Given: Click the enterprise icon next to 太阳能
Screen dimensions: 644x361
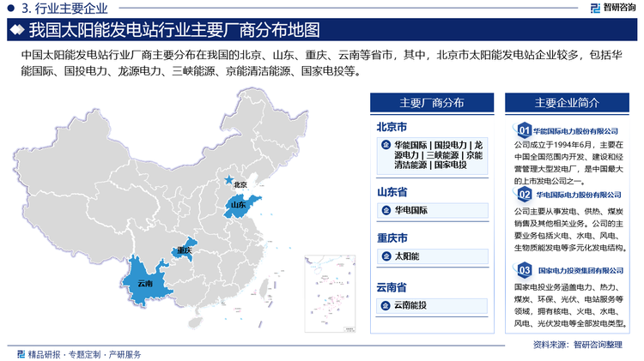Looking at the screenshot, I should 386,256.
